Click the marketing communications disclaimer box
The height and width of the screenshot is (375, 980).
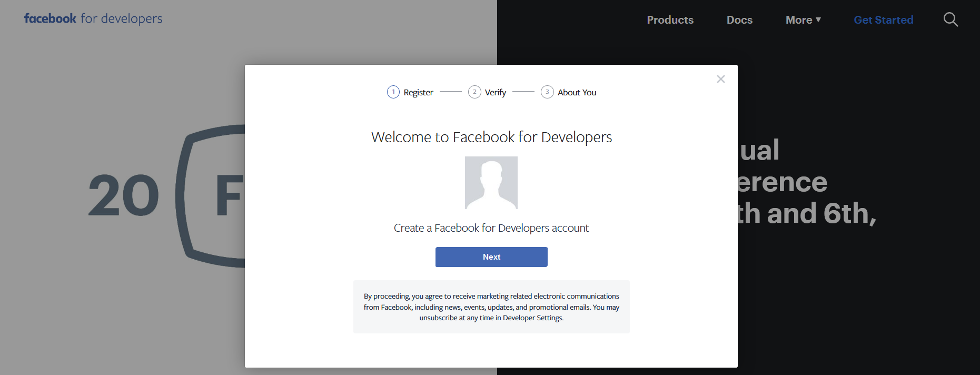[491, 307]
